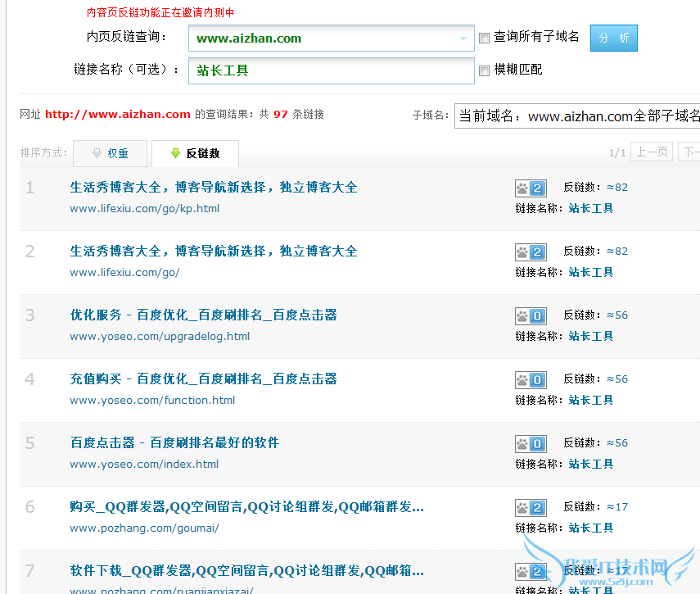Screen dimensions: 700x594
Task: Open 百度点击器 - 百度刷排名最好的软件 result title
Action: point(174,442)
